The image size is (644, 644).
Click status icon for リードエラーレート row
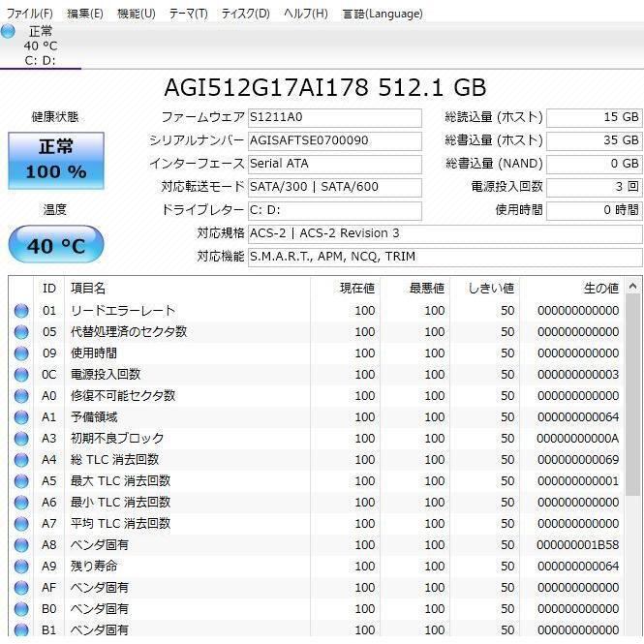pyautogui.click(x=21, y=311)
